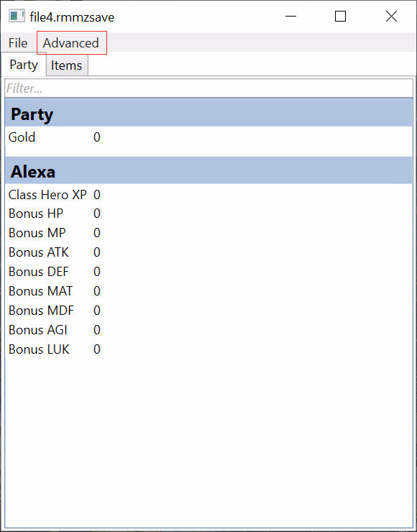This screenshot has height=532, width=417.
Task: Select the Bonus HP value field
Action: tap(96, 214)
